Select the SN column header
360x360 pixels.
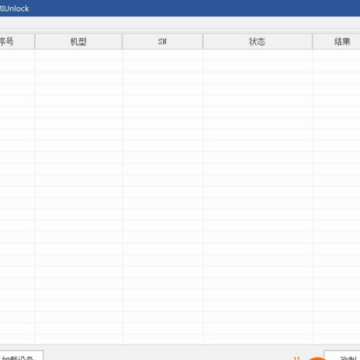pyautogui.click(x=162, y=42)
